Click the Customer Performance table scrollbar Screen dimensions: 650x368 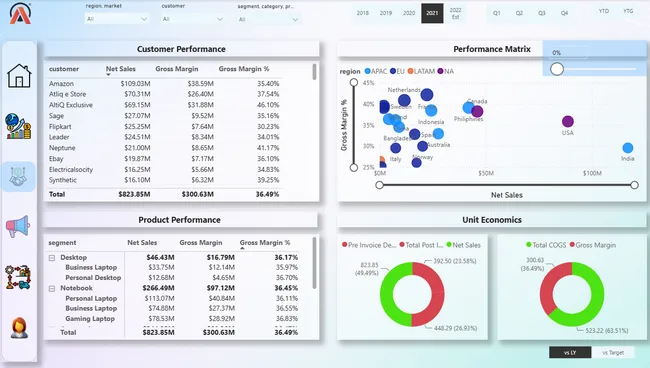(314, 72)
